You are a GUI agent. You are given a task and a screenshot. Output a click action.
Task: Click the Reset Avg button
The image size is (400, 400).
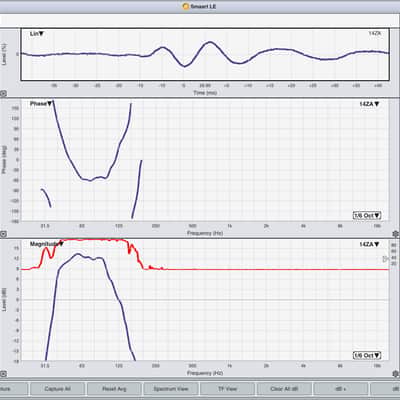pos(114,389)
